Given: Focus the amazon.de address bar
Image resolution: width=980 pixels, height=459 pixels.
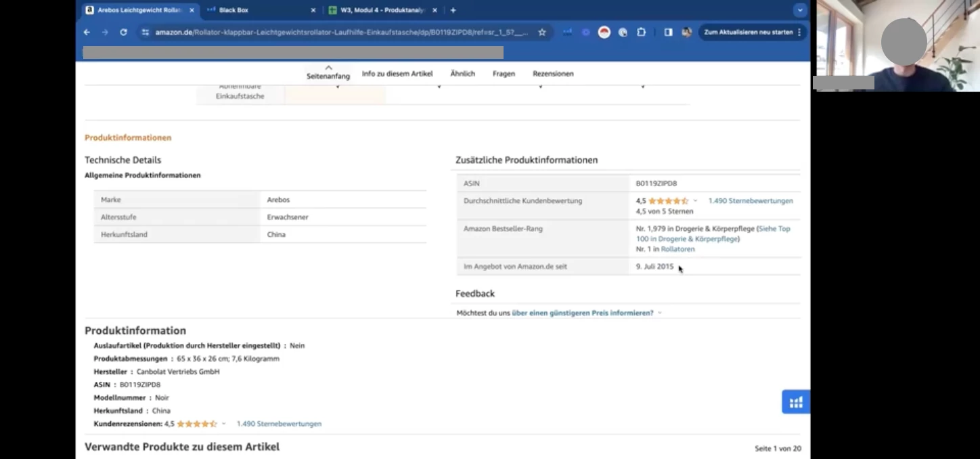Looking at the screenshot, I should 342,32.
